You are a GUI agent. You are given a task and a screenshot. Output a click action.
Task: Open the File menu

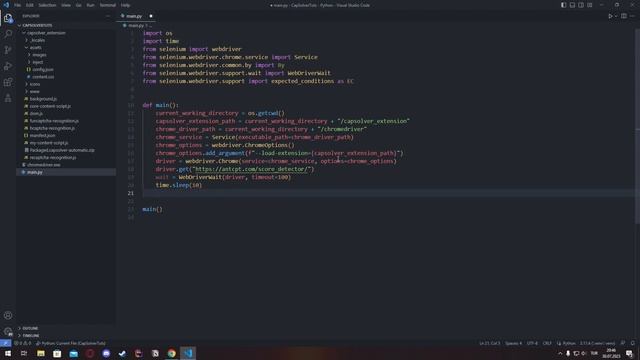point(18,5)
